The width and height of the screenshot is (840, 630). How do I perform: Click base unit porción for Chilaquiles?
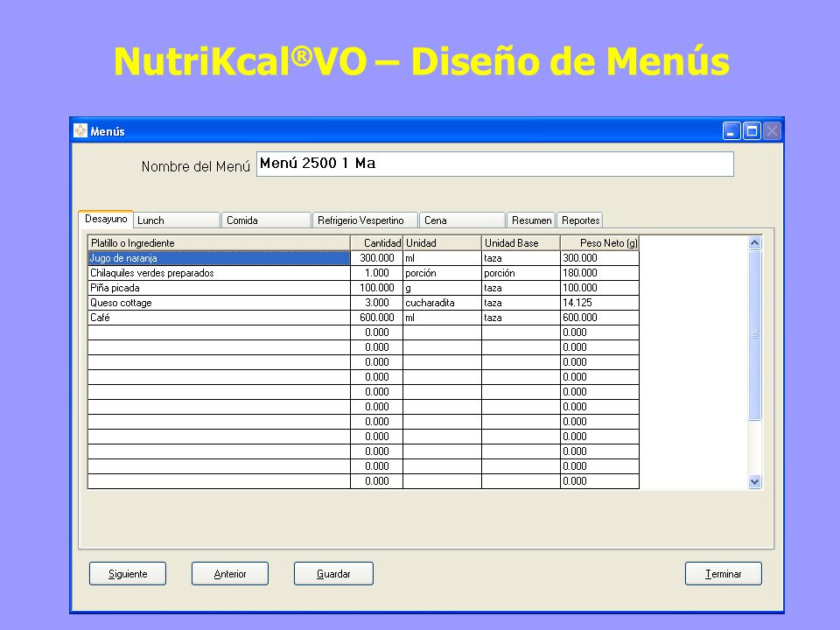[x=521, y=273]
